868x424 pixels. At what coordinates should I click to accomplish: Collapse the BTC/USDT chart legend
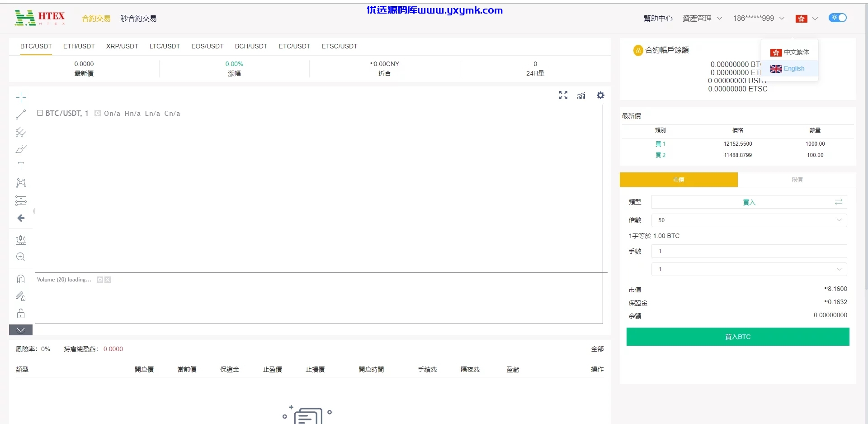pyautogui.click(x=40, y=113)
